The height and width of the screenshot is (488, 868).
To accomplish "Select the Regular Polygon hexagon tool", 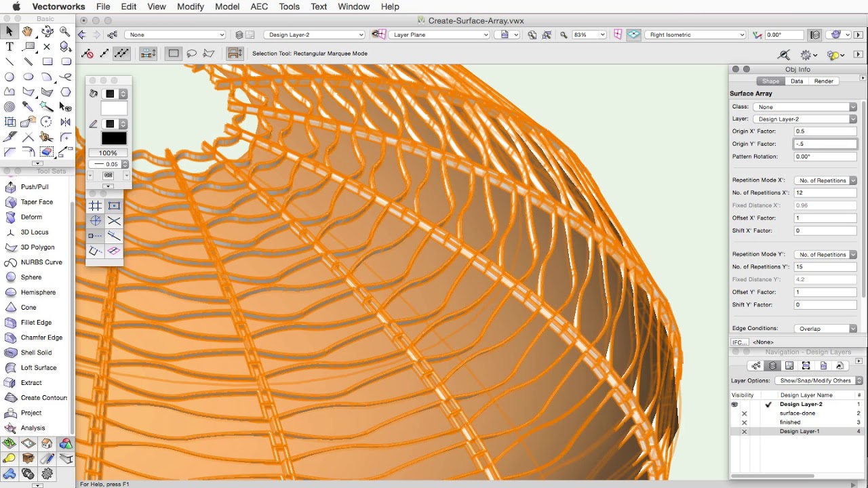I will click(x=65, y=92).
